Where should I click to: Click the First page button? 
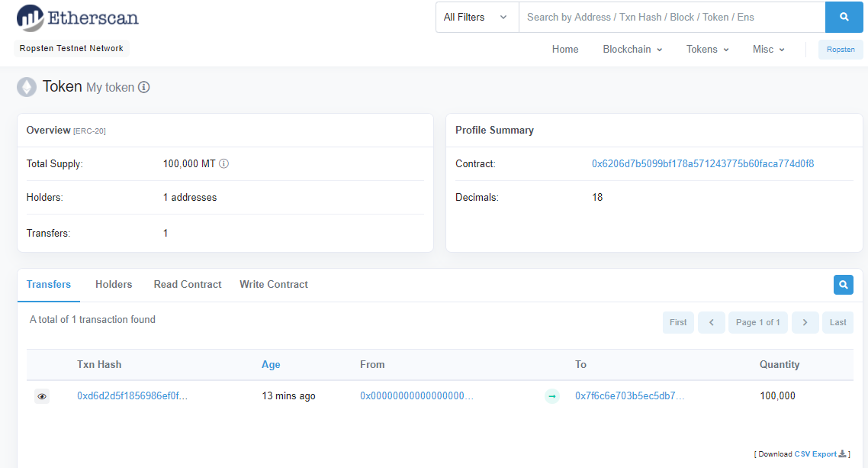point(678,322)
